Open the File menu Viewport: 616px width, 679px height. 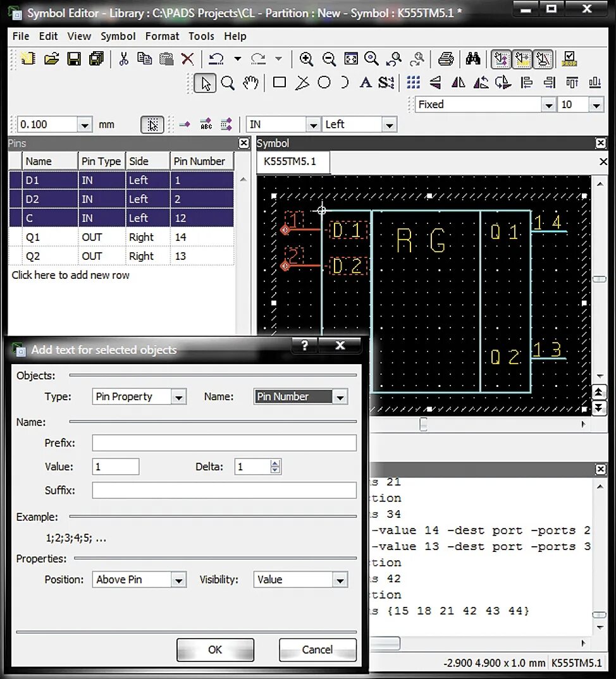click(21, 37)
